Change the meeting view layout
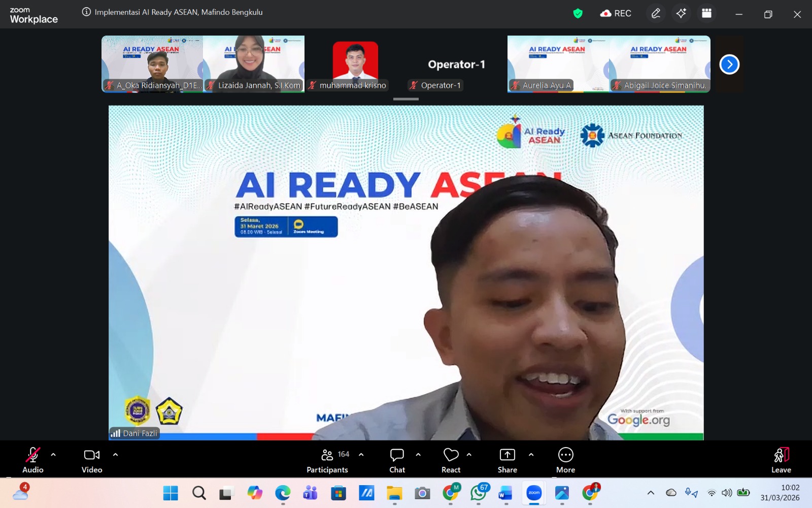Screen dimensions: 812x508 (706, 14)
